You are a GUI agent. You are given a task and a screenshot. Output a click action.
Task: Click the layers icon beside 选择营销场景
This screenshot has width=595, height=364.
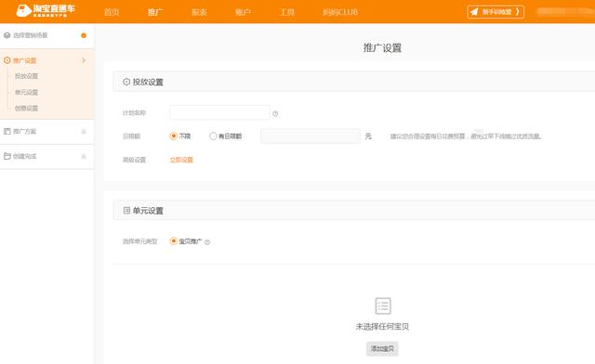pyautogui.click(x=7, y=35)
